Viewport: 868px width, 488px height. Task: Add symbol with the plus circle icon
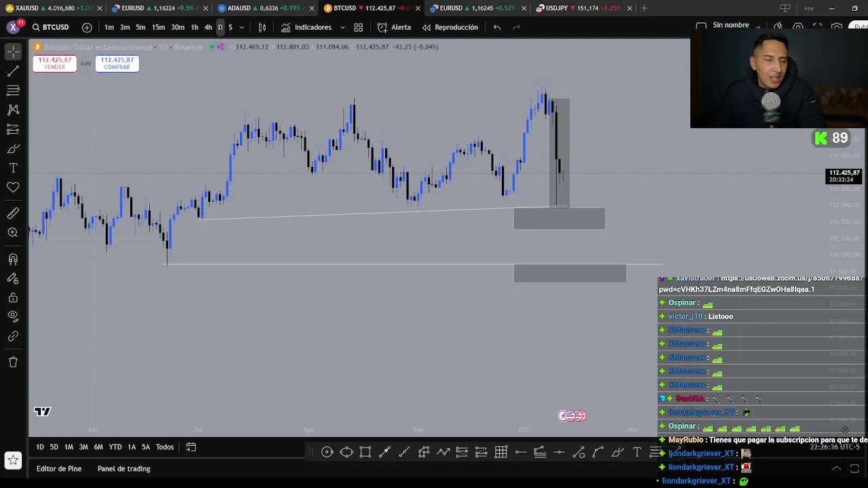point(87,27)
